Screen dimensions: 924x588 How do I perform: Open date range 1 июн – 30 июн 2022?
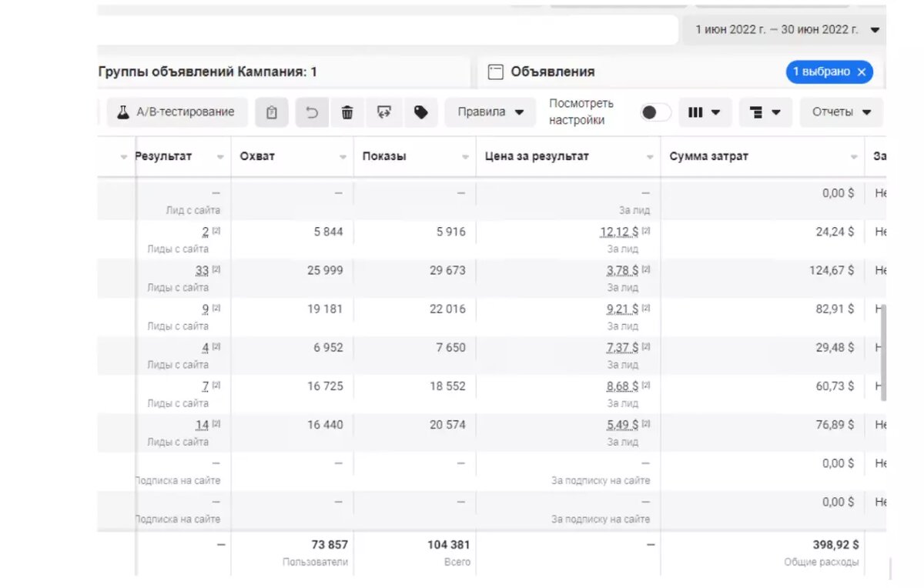click(785, 30)
